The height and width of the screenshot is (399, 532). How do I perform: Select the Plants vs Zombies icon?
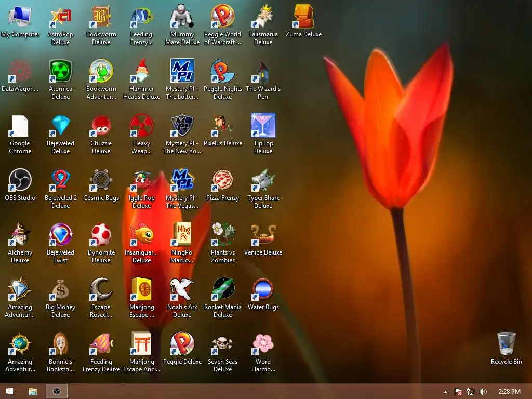(222, 235)
